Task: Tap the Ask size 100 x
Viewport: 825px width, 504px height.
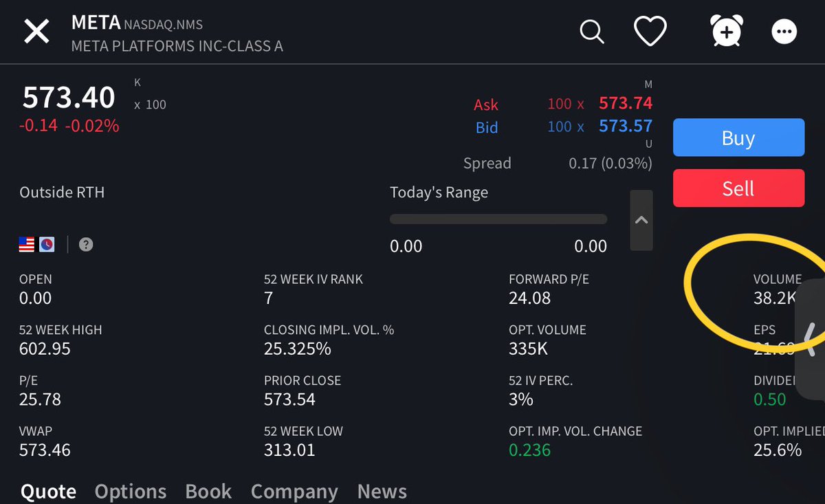Action: [x=565, y=104]
